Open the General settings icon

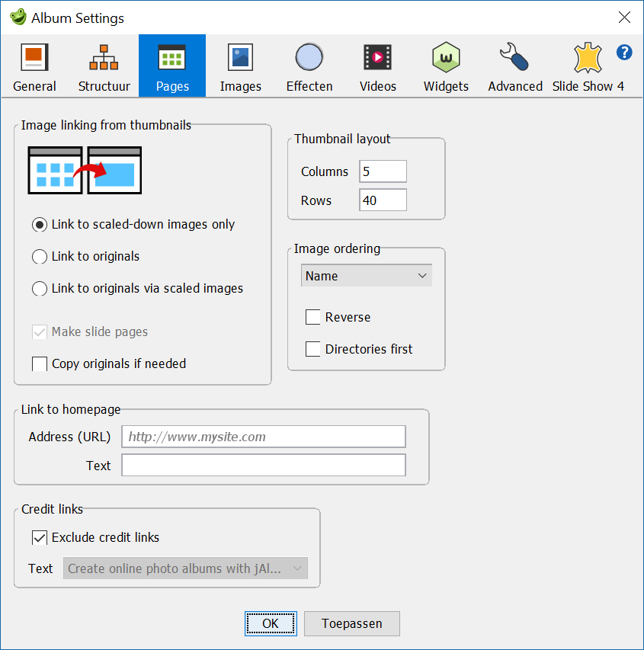[x=34, y=56]
